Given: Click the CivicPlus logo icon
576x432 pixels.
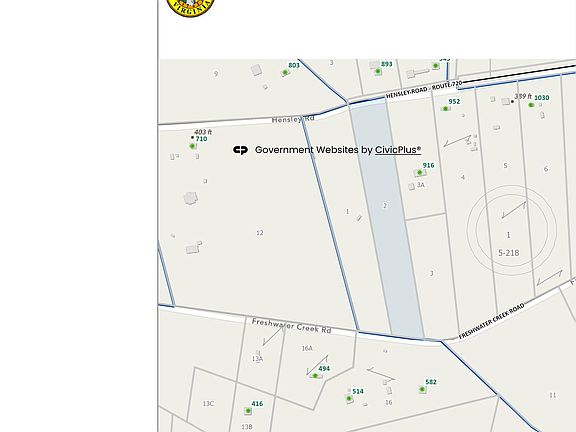Looking at the screenshot, I should tap(241, 150).
